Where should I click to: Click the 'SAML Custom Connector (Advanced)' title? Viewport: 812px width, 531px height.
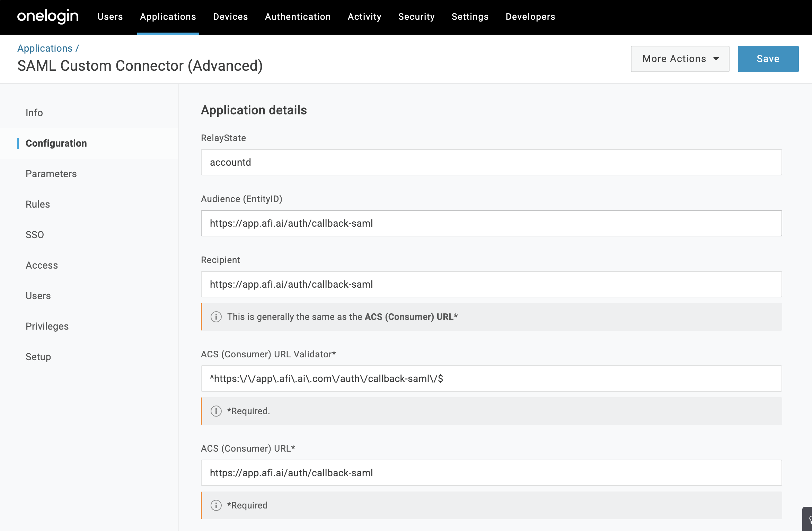[x=140, y=66]
